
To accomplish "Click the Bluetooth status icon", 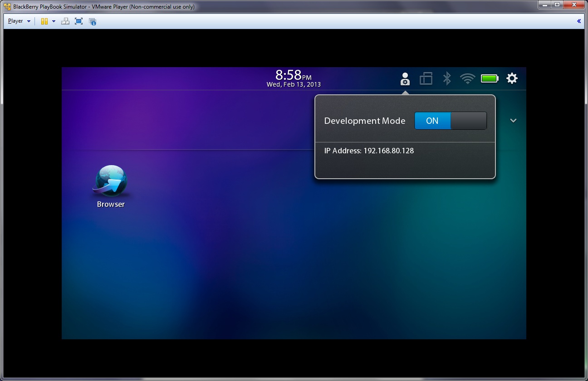I will [447, 78].
